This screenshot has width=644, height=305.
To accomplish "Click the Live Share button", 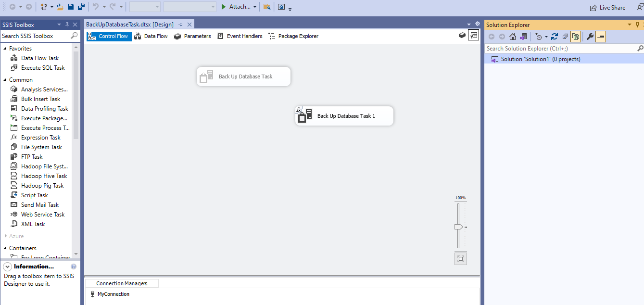I will 608,7.
